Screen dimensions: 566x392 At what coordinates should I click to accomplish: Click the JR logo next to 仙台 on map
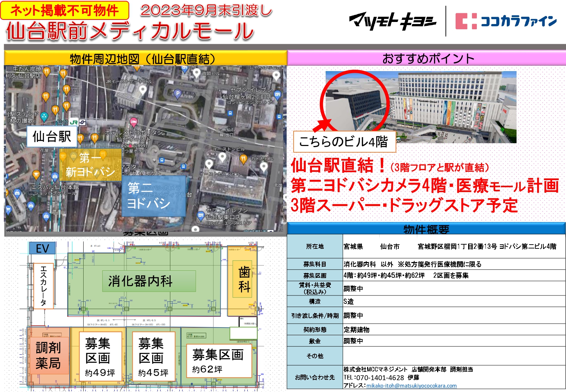(x=73, y=122)
